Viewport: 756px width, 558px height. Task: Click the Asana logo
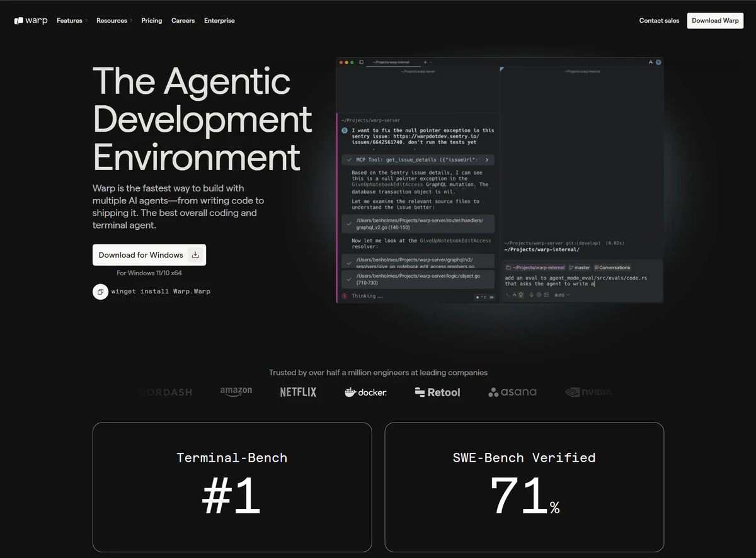pos(512,392)
